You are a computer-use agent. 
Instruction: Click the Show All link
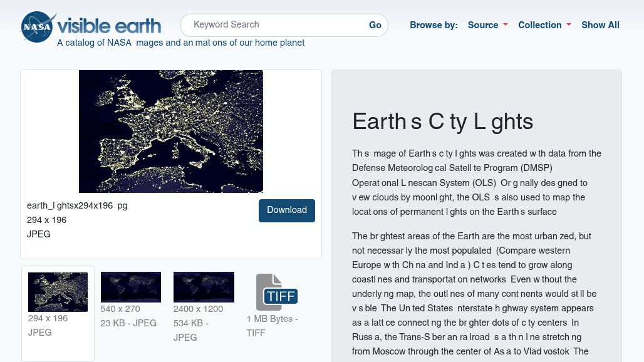coord(600,26)
